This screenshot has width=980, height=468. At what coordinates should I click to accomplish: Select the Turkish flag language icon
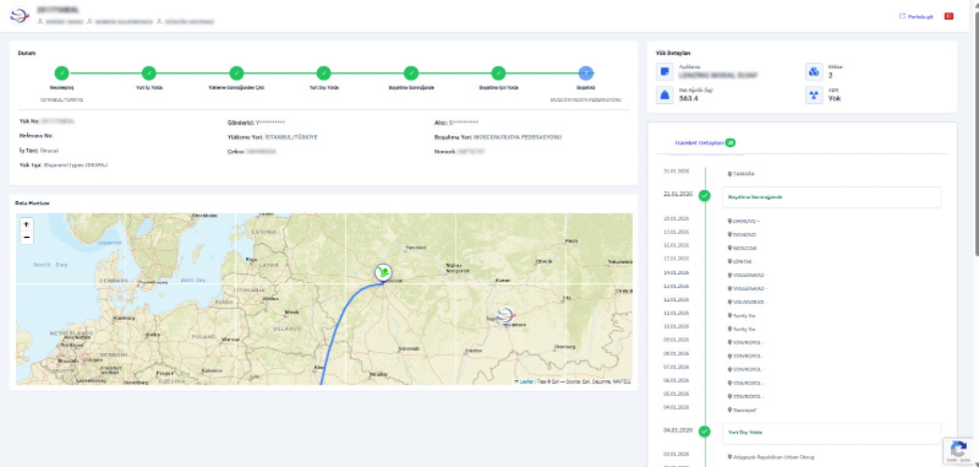(948, 16)
